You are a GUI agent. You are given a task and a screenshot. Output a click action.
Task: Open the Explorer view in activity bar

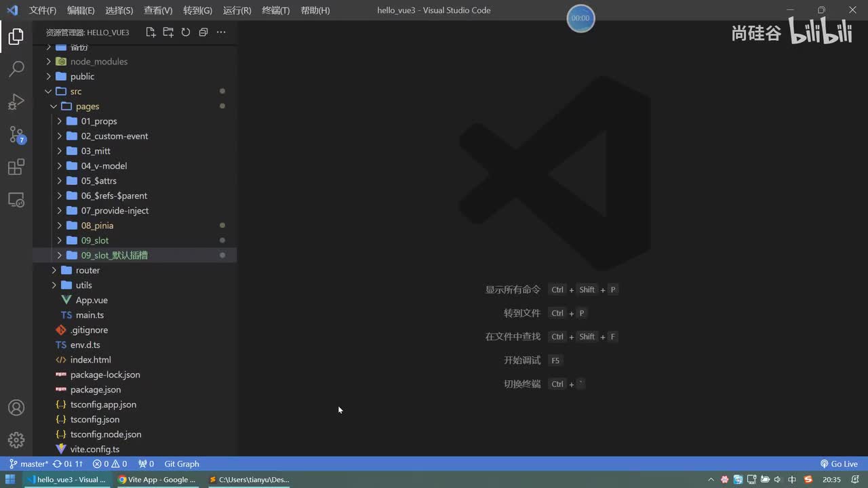(x=16, y=36)
